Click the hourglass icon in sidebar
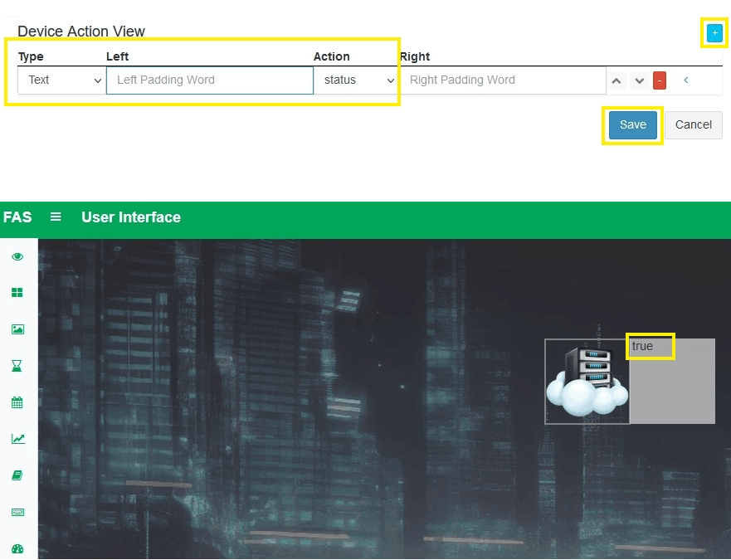Image resolution: width=731 pixels, height=560 pixels. [17, 366]
